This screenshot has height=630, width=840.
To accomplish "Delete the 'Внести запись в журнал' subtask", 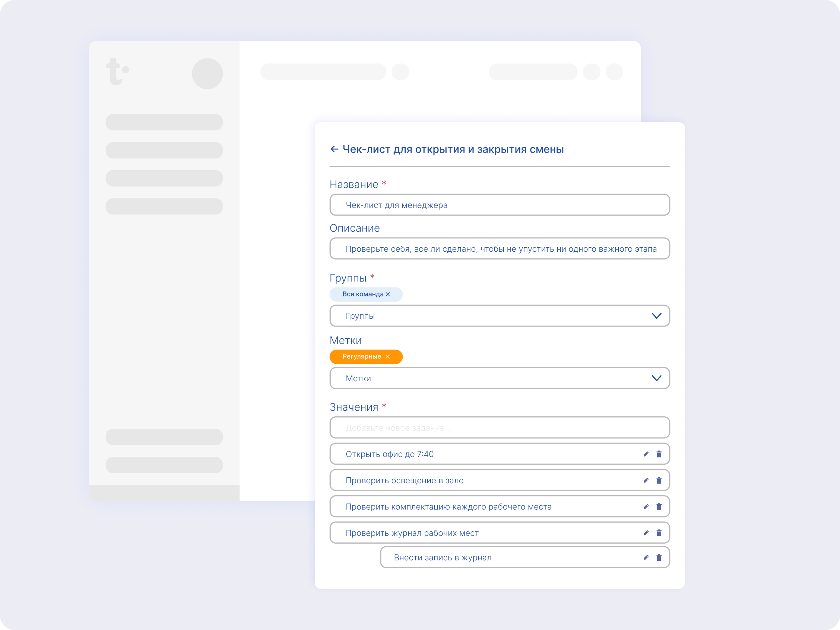I will (659, 557).
